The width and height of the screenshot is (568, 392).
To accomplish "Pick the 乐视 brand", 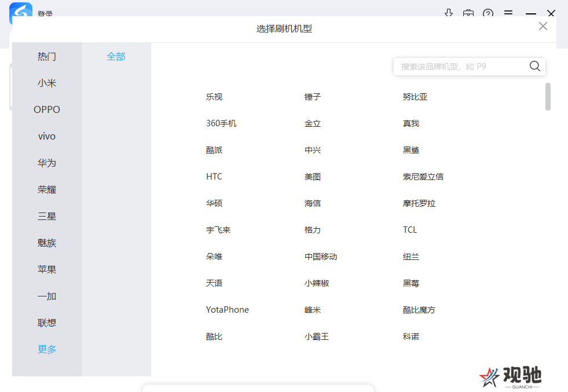I will click(214, 97).
